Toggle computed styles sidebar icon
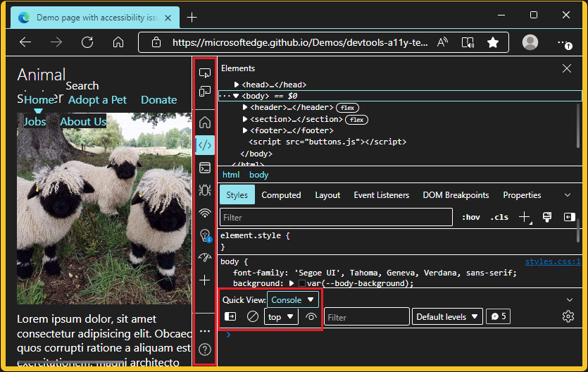The width and height of the screenshot is (588, 372). click(x=569, y=217)
